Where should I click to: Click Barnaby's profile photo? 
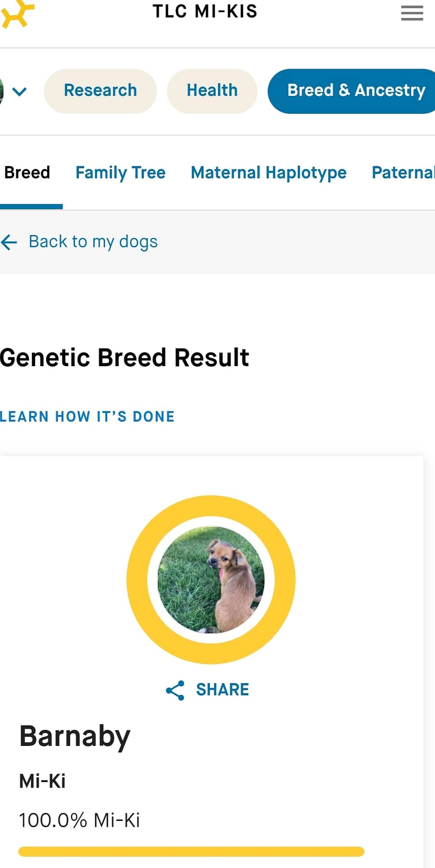click(x=211, y=580)
